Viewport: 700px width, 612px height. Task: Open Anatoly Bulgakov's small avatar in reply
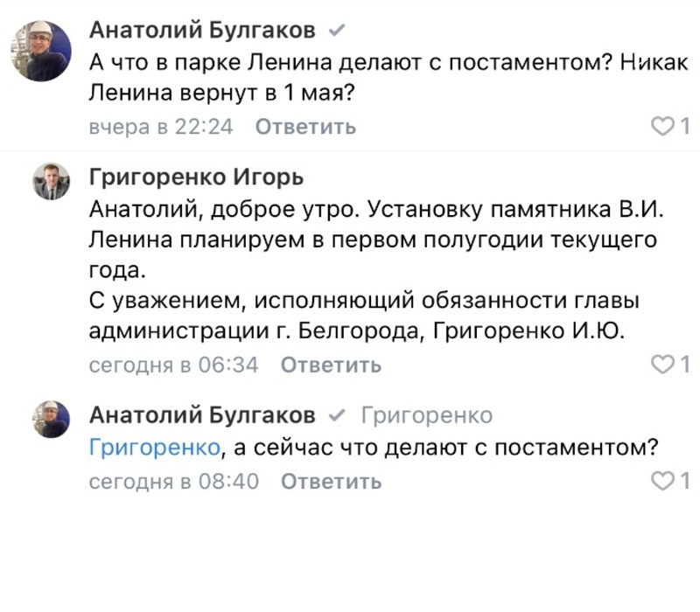point(52,419)
